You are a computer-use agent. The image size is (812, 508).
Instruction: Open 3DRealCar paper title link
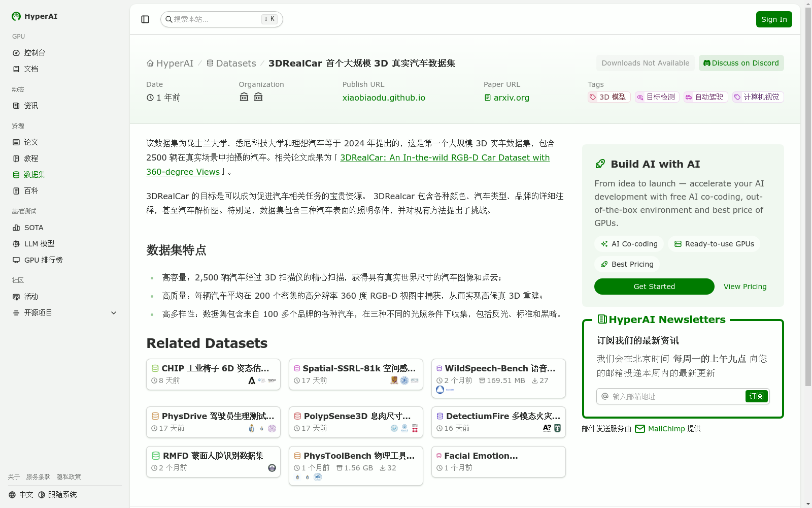pos(445,157)
